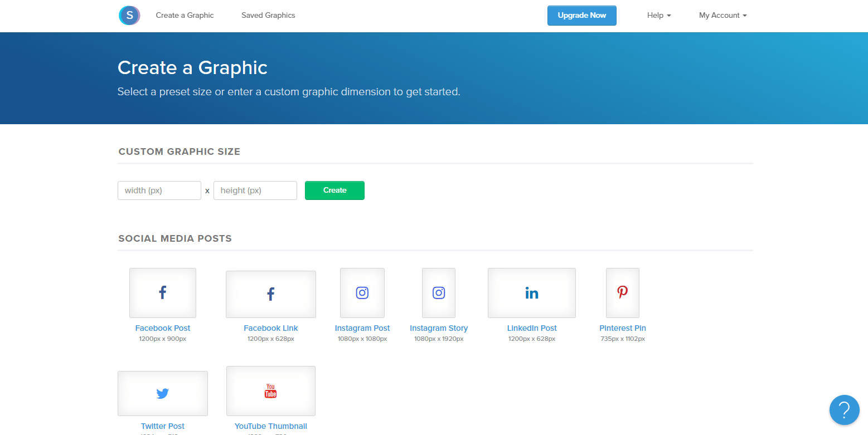Open the Instagram Story text link
The image size is (868, 435).
(439, 328)
